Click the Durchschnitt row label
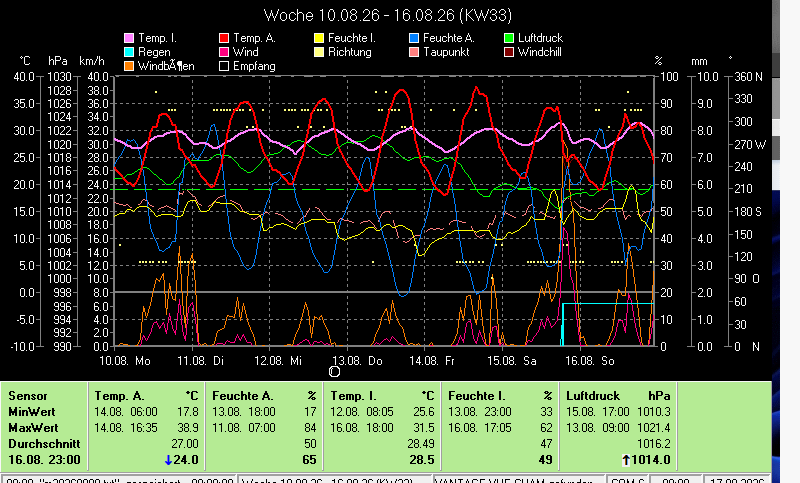Image resolution: width=800 pixels, height=483 pixels. click(x=44, y=444)
